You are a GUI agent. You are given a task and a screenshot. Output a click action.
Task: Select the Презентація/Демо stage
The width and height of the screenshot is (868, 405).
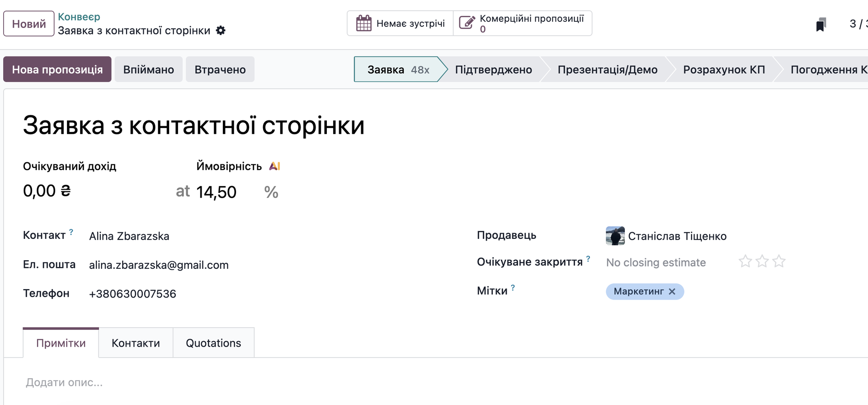[607, 69]
